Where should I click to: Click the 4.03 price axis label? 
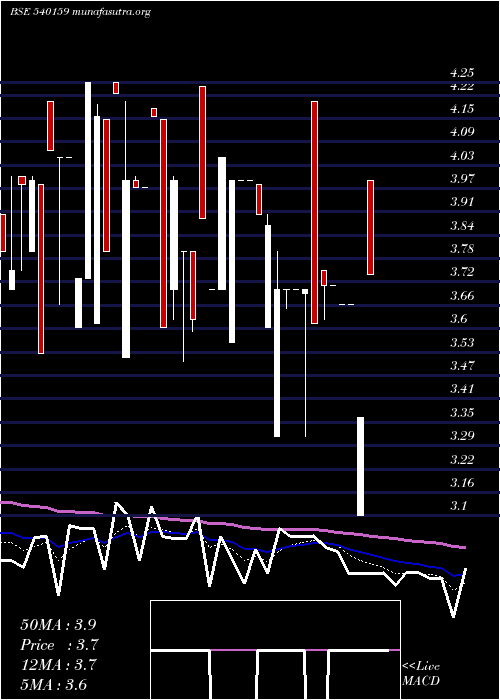click(x=462, y=156)
